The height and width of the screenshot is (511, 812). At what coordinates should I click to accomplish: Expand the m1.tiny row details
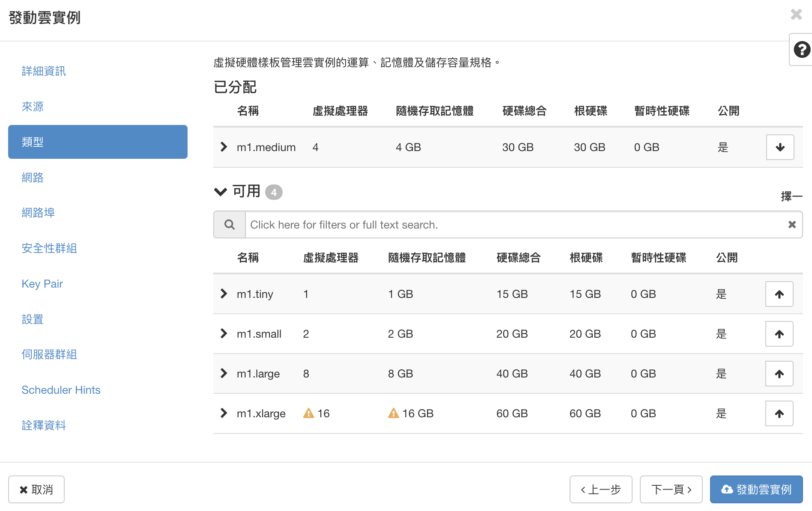pos(224,294)
